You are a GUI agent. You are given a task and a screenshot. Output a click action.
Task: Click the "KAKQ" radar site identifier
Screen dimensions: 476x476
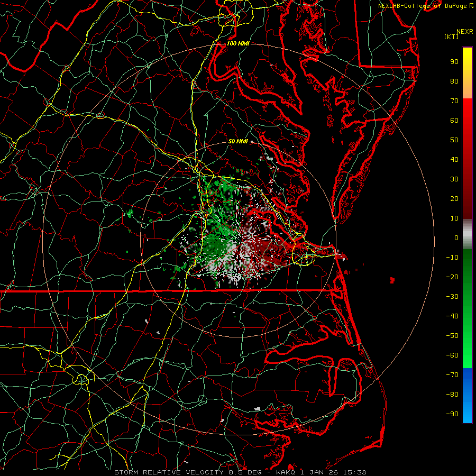286,472
